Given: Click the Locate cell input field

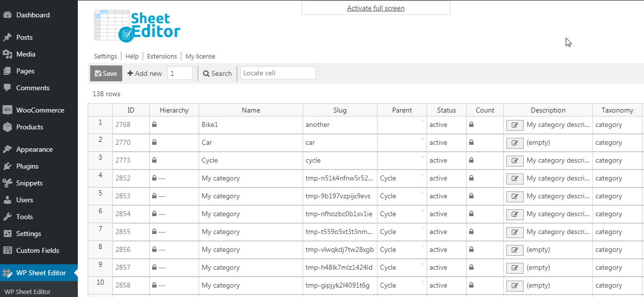Looking at the screenshot, I should (278, 73).
